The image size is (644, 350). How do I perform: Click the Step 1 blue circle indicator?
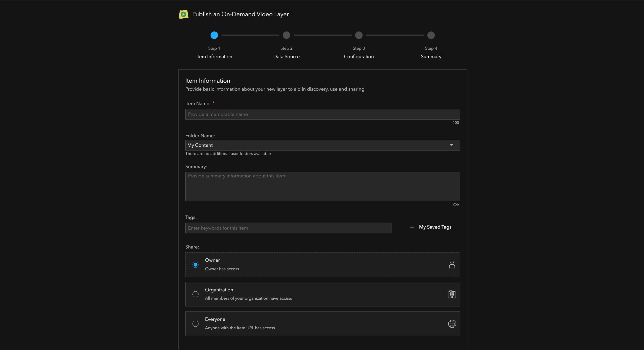click(x=214, y=35)
